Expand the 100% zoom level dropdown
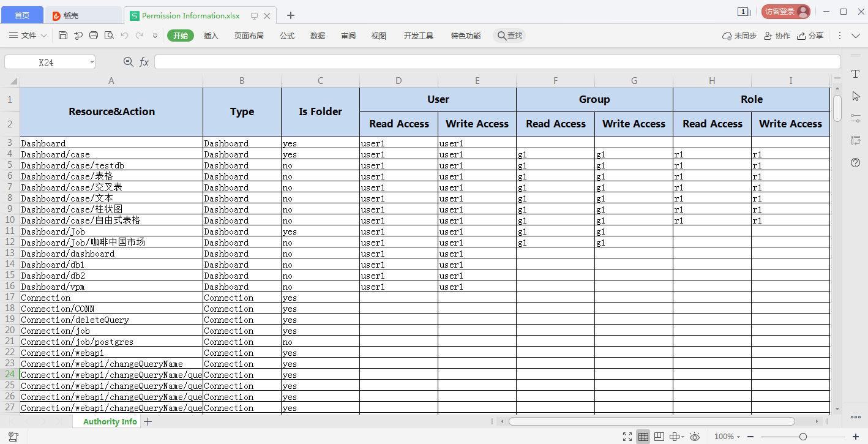This screenshot has height=444, width=868. click(x=727, y=437)
